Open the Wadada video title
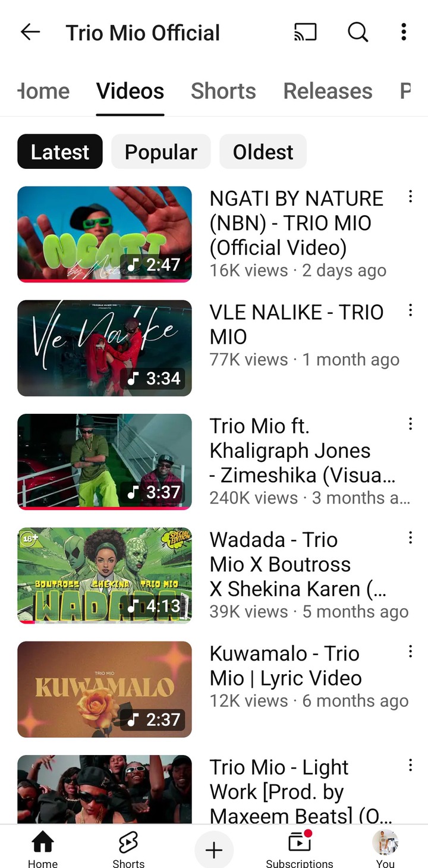Viewport: 428px width, 868px height. [x=298, y=564]
